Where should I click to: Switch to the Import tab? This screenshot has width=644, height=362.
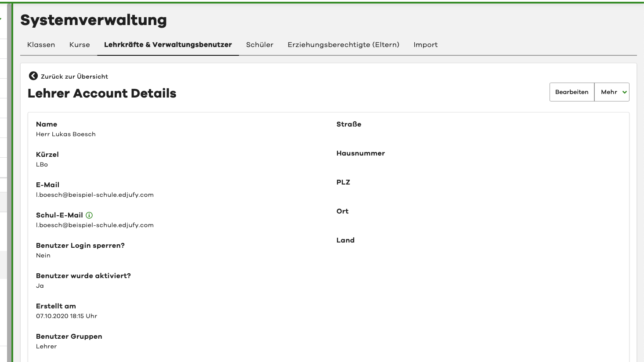coord(425,45)
